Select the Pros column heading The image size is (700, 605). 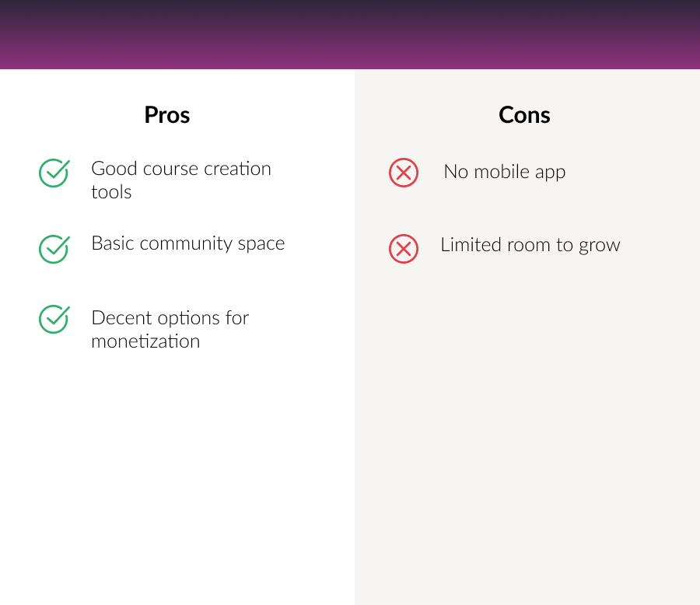click(167, 115)
